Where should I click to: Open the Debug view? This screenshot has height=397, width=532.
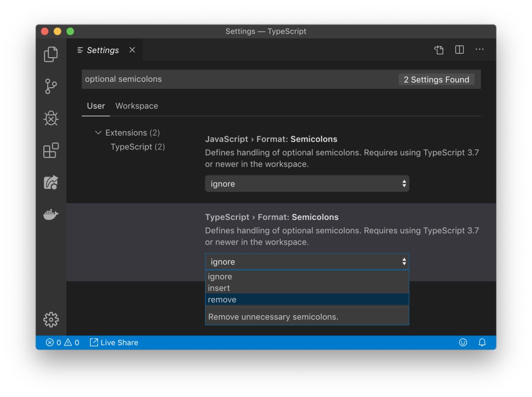[x=51, y=118]
